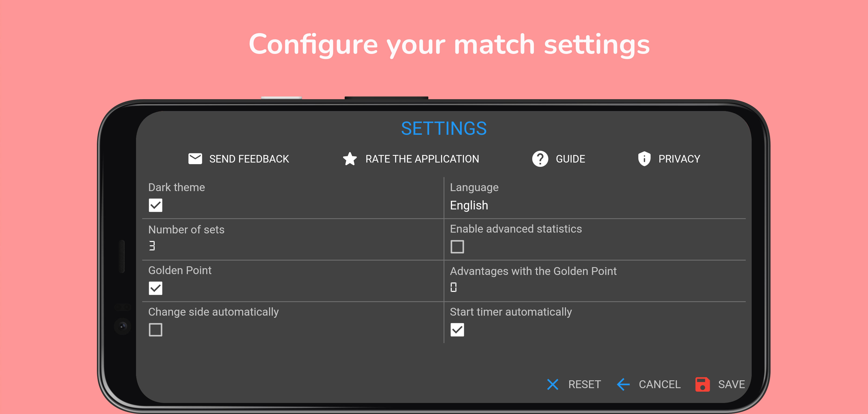Enable advanced statistics checkbox
The image size is (868, 414).
pos(457,246)
